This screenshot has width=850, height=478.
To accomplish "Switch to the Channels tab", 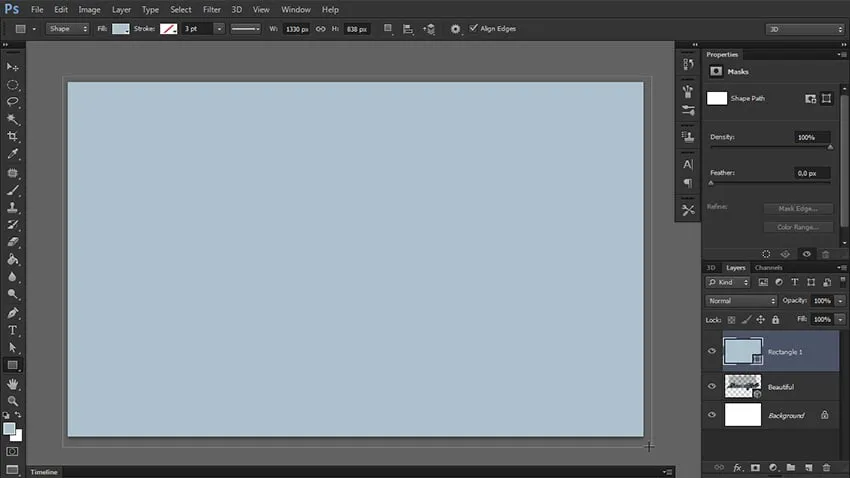I will click(768, 268).
